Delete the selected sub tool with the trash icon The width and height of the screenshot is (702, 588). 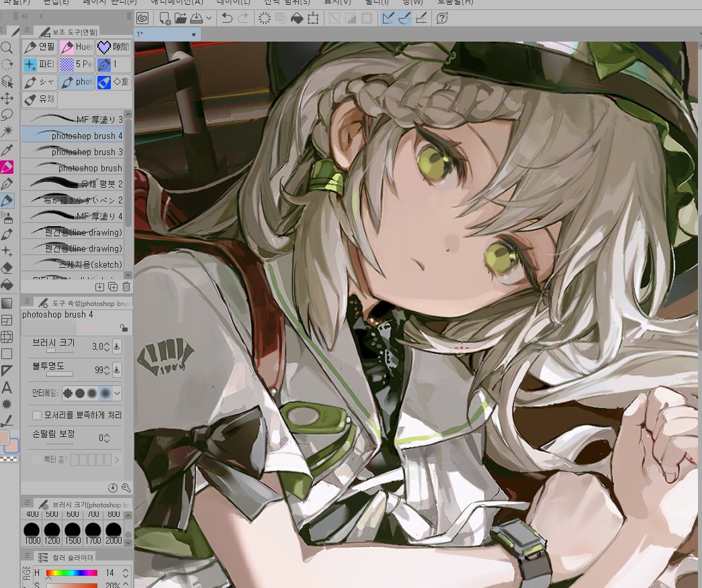click(126, 287)
